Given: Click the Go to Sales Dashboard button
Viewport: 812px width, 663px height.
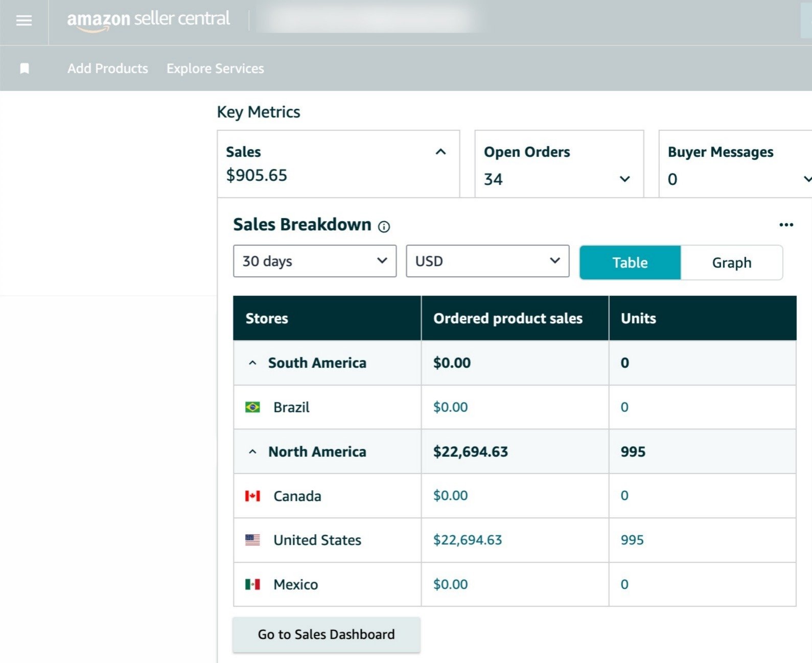Looking at the screenshot, I should click(326, 634).
